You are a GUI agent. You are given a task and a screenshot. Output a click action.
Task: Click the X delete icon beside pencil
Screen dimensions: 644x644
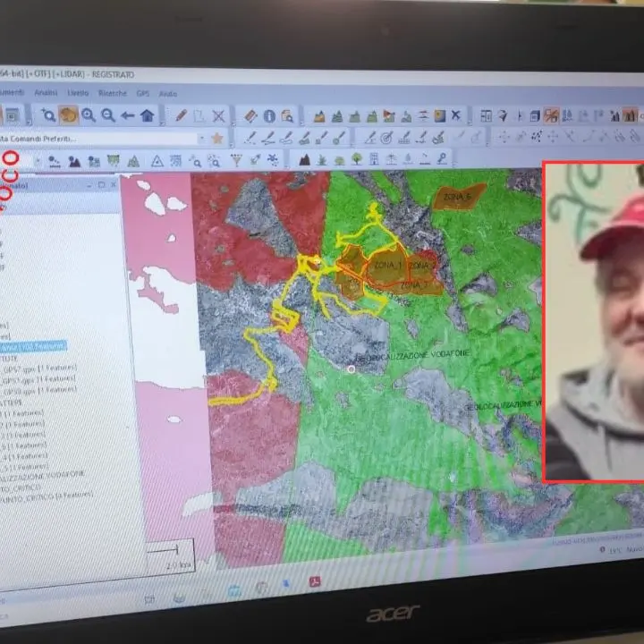[x=218, y=116]
